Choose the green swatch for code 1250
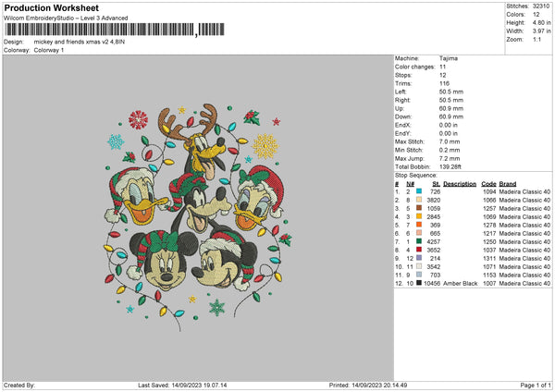 pyautogui.click(x=419, y=241)
